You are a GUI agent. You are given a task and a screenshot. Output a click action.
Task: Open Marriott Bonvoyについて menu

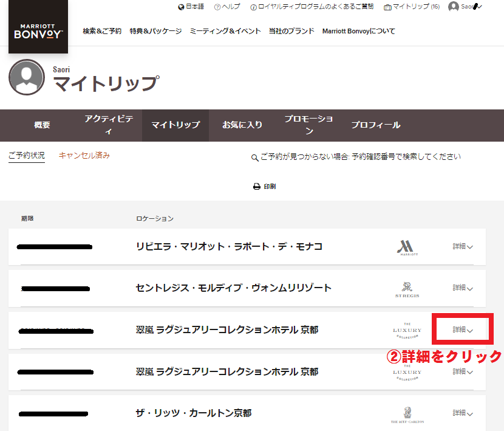[359, 31]
